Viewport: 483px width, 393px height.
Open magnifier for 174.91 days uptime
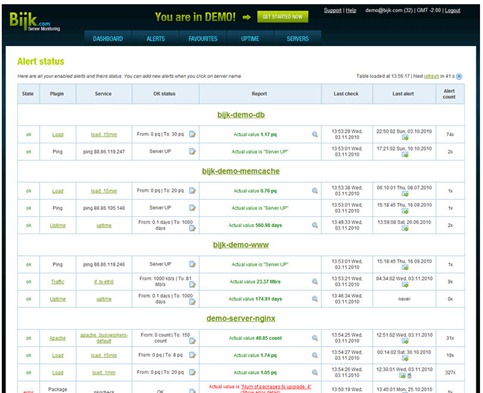(x=315, y=299)
